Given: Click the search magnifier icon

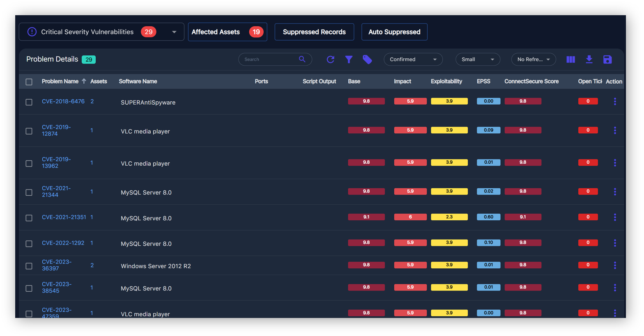Looking at the screenshot, I should click(302, 59).
